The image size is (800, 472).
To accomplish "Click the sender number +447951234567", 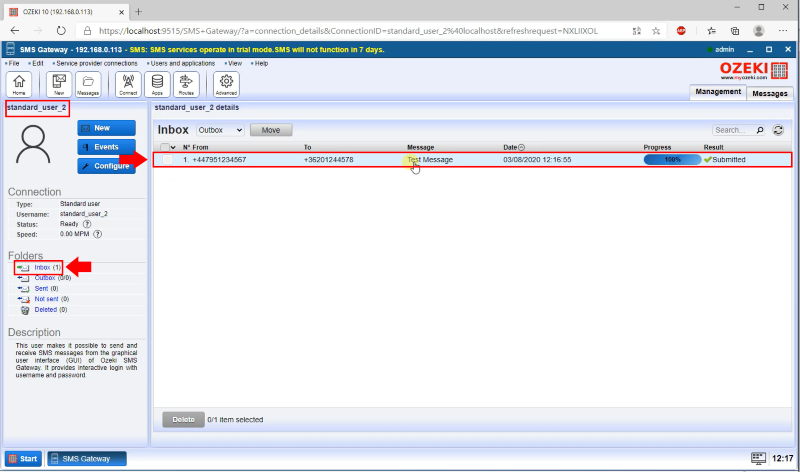I will point(219,160).
